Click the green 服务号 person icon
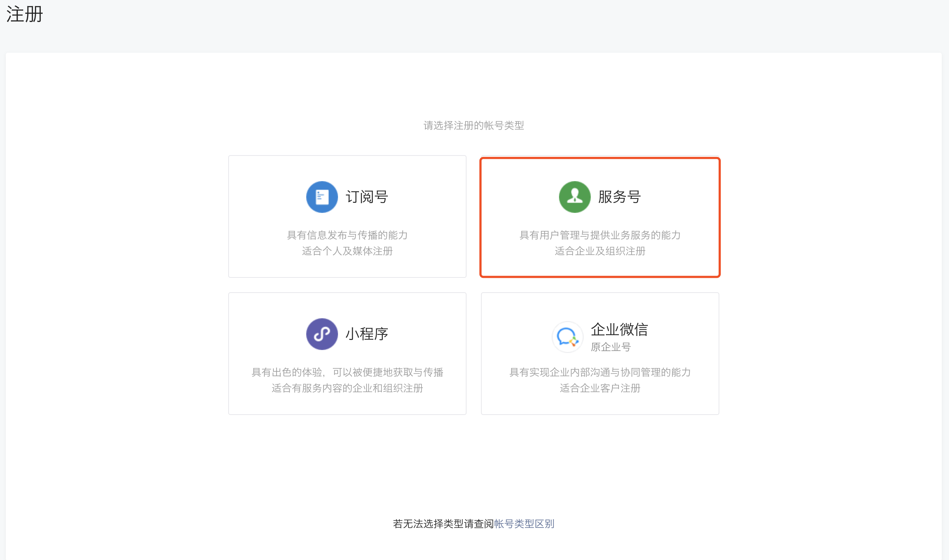The image size is (949, 560). (x=575, y=197)
